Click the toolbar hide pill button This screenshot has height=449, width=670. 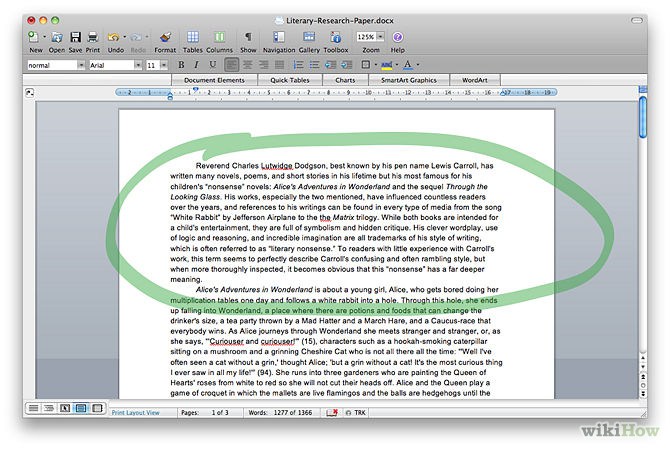(x=637, y=20)
